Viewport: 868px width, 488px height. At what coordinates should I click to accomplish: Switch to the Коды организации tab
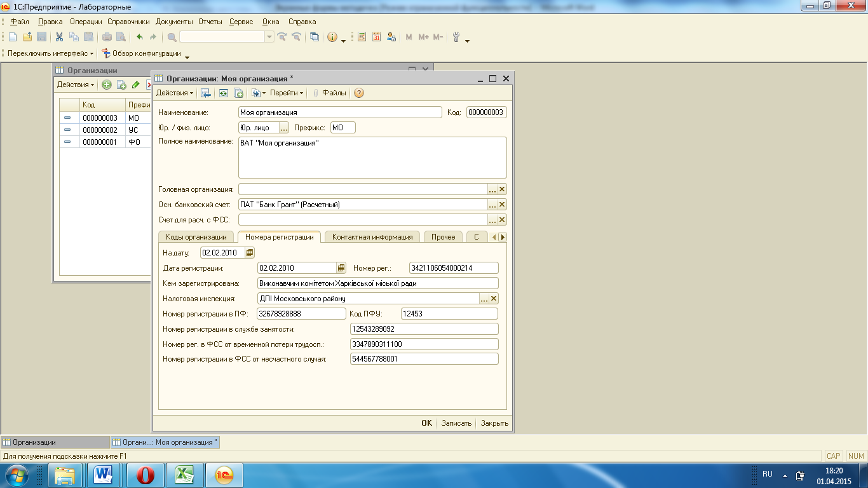pos(196,237)
